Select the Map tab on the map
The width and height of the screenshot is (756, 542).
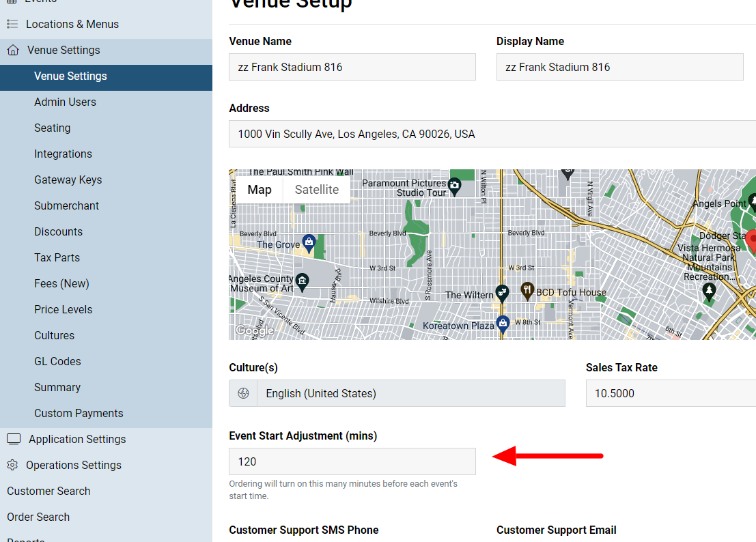(260, 189)
